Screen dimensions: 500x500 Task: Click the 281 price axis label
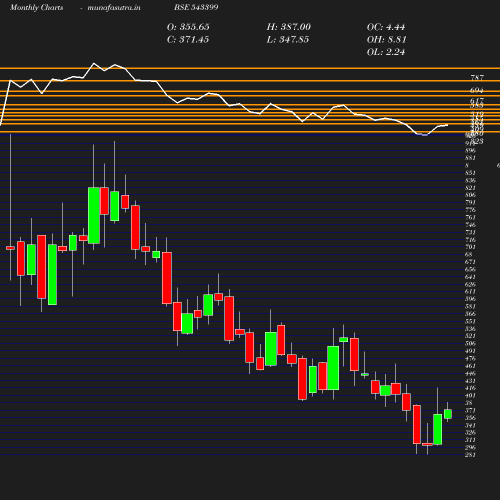(470, 455)
